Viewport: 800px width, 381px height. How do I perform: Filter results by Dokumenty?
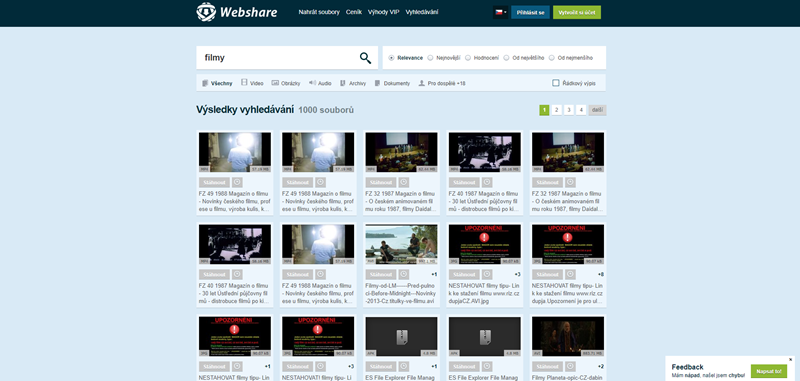(392, 83)
